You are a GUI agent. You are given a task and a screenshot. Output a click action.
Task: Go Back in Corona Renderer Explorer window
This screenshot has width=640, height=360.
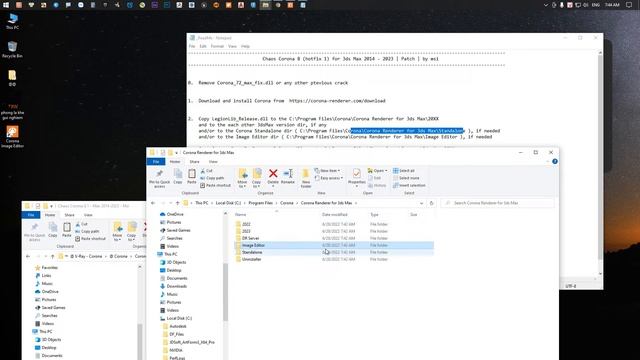coord(153,203)
